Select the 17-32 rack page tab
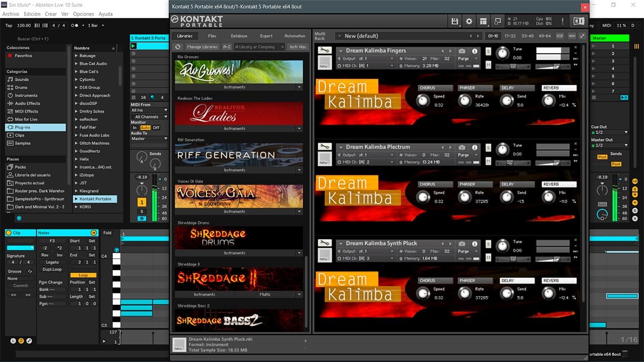Screen dimensions: 644x362 (510, 36)
